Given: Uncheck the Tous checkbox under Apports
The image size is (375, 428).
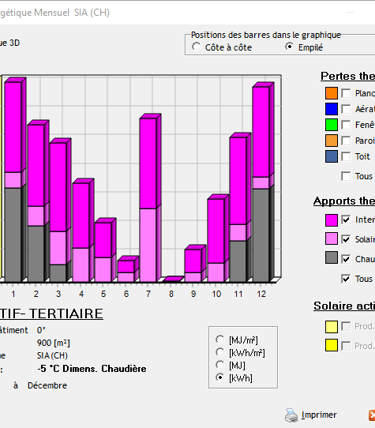Looking at the screenshot, I should (346, 279).
